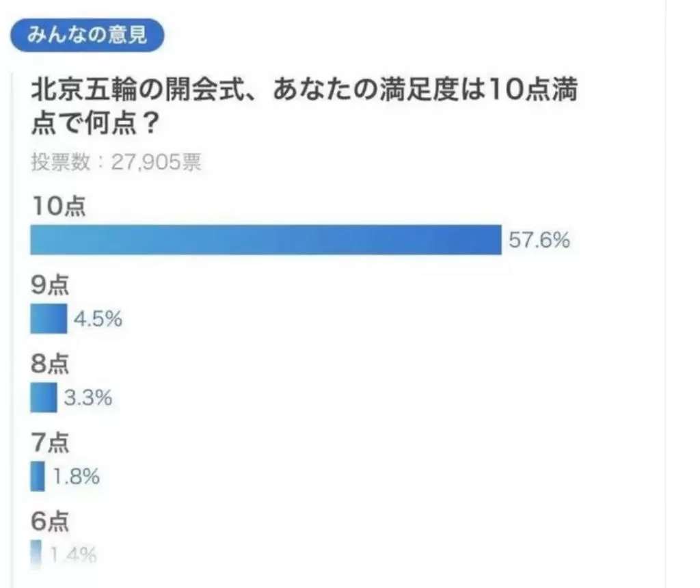Click the 1.8% percentage value

[76, 477]
